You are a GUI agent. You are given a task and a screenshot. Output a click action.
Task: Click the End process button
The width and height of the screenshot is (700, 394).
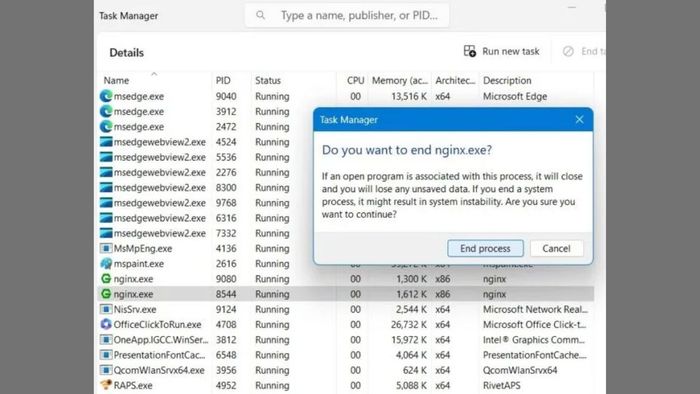485,249
